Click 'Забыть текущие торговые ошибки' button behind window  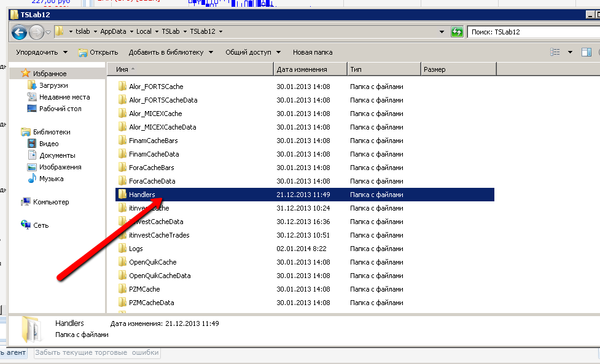pyautogui.click(x=97, y=352)
